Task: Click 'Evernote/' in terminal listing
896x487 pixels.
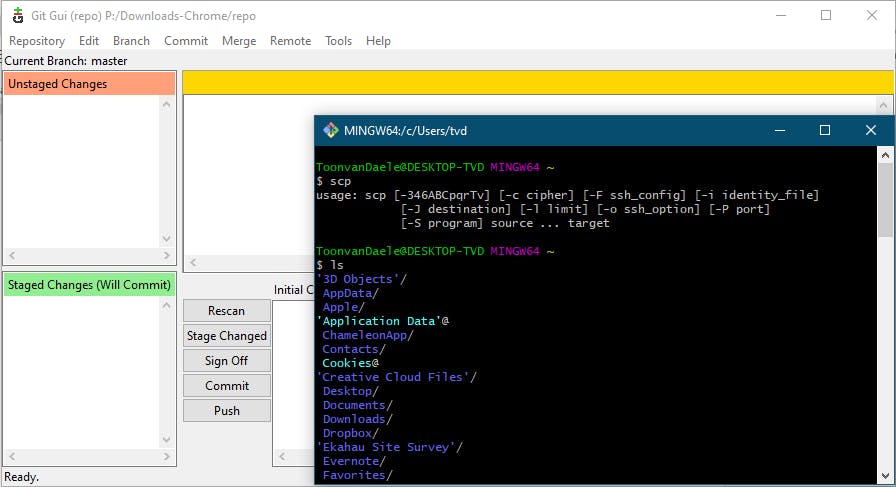Action: [x=354, y=461]
